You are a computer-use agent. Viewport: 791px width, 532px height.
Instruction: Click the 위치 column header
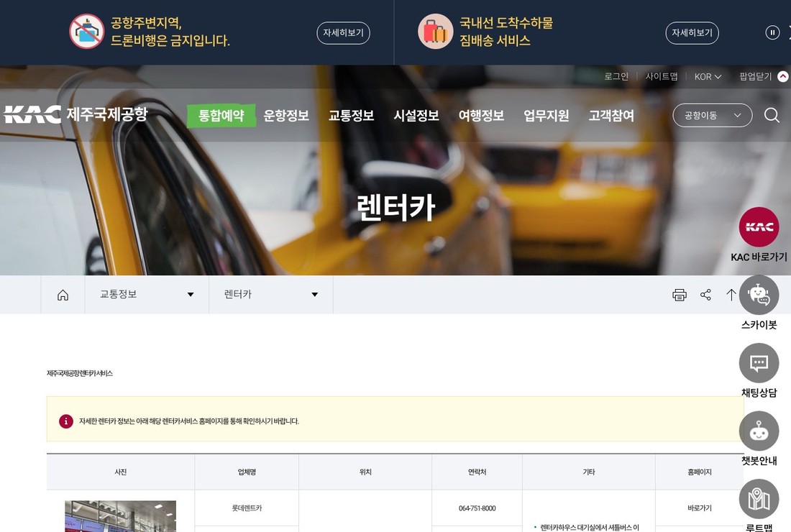click(365, 472)
